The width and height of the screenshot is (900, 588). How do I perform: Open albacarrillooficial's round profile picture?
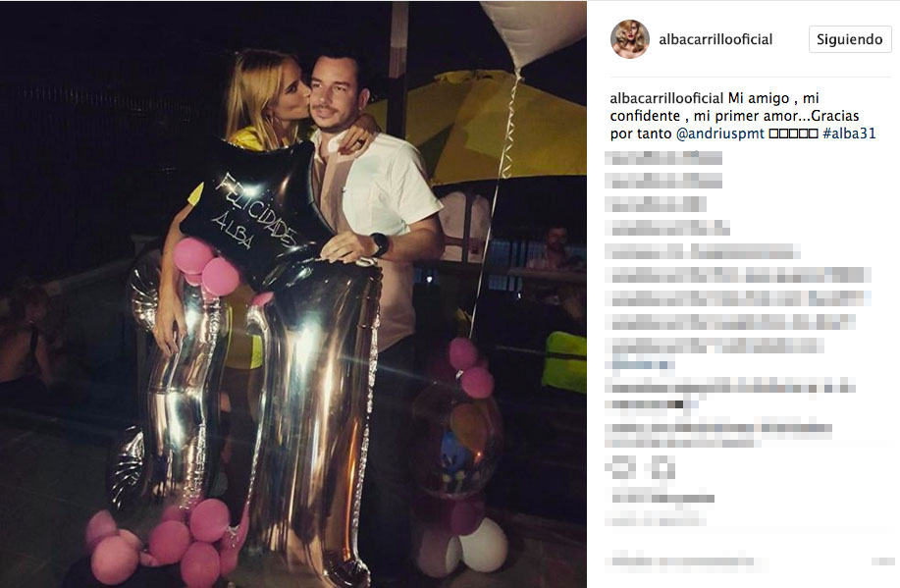[x=630, y=39]
